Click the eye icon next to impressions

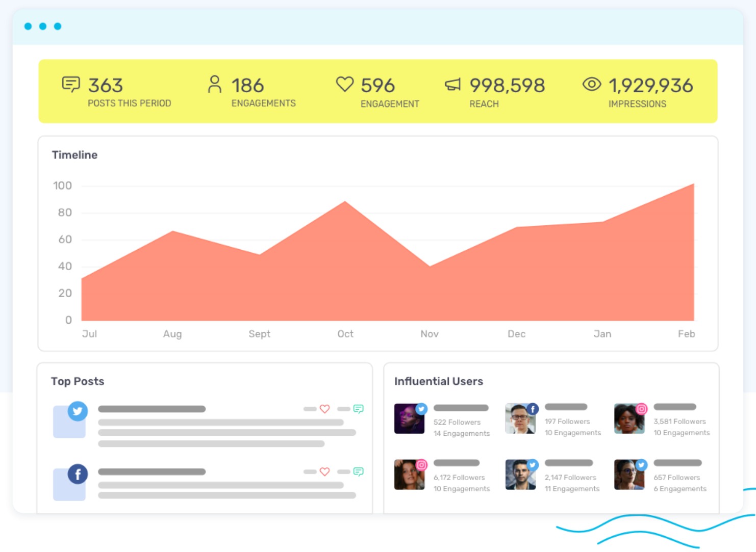[x=592, y=84]
